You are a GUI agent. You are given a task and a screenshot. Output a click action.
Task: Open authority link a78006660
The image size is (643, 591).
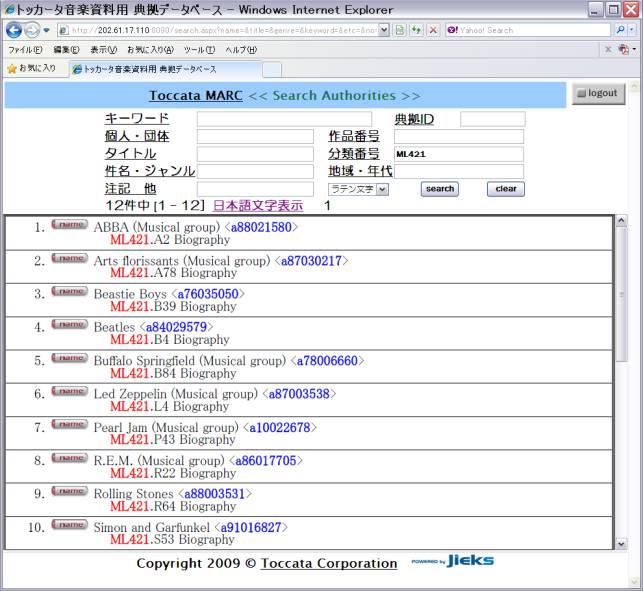click(x=327, y=361)
